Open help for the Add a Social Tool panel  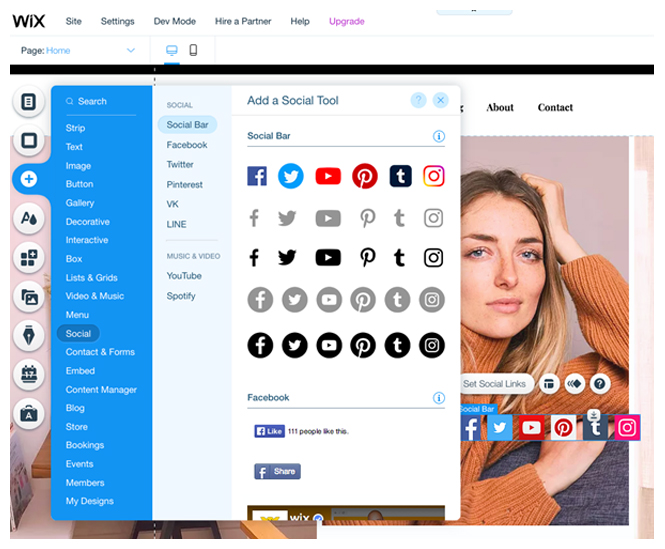click(418, 100)
